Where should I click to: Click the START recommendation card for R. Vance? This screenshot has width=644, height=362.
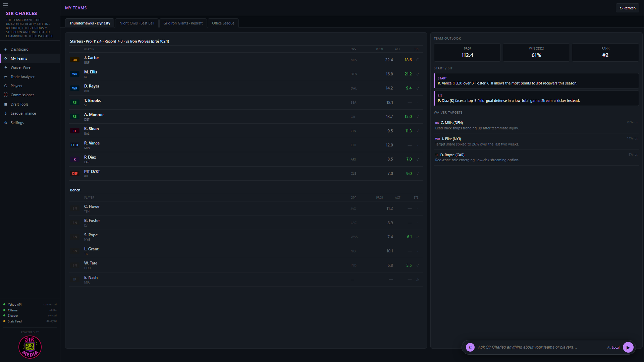point(536,81)
